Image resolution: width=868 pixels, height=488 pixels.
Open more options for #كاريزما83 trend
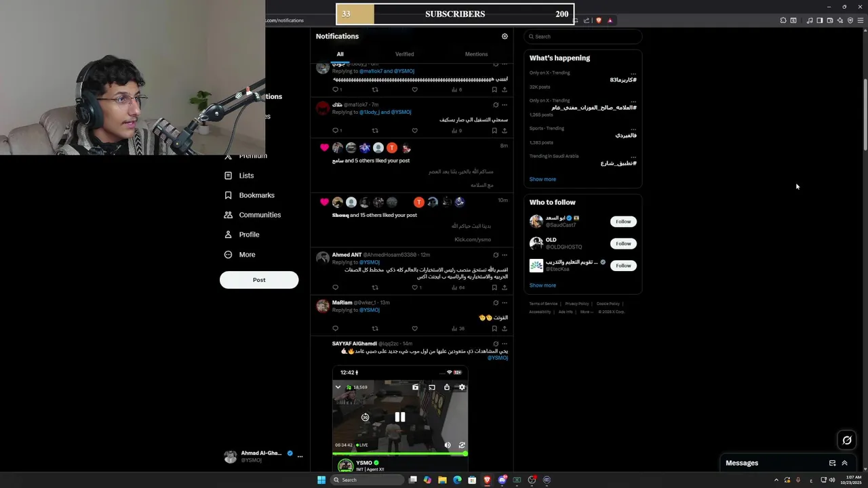[633, 73]
